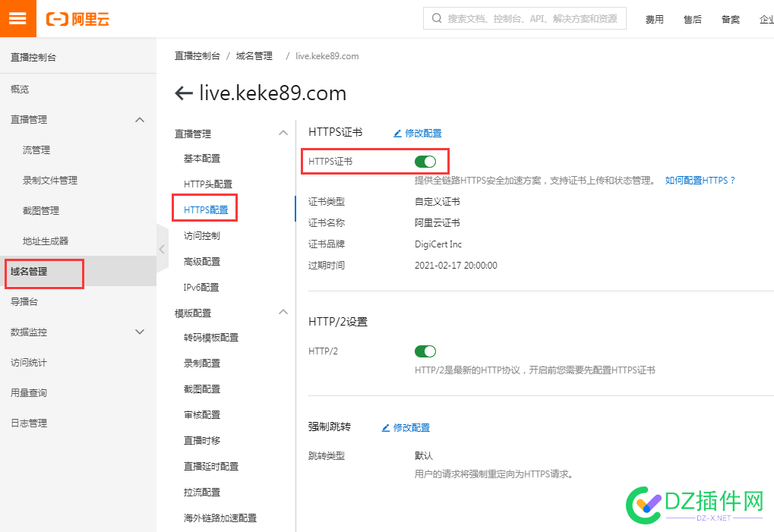The image size is (774, 532).
Task: Turn off the HTTP/2 switch
Action: (425, 351)
